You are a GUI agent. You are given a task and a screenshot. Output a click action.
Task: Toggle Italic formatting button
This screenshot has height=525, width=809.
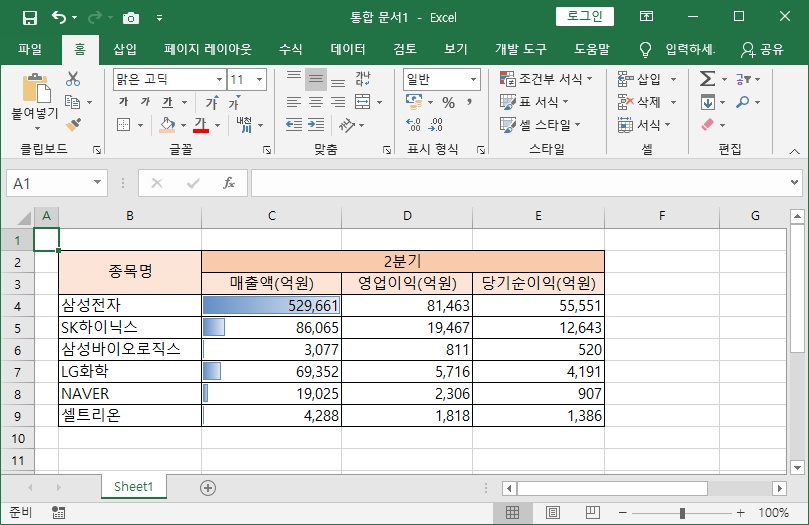coord(145,102)
